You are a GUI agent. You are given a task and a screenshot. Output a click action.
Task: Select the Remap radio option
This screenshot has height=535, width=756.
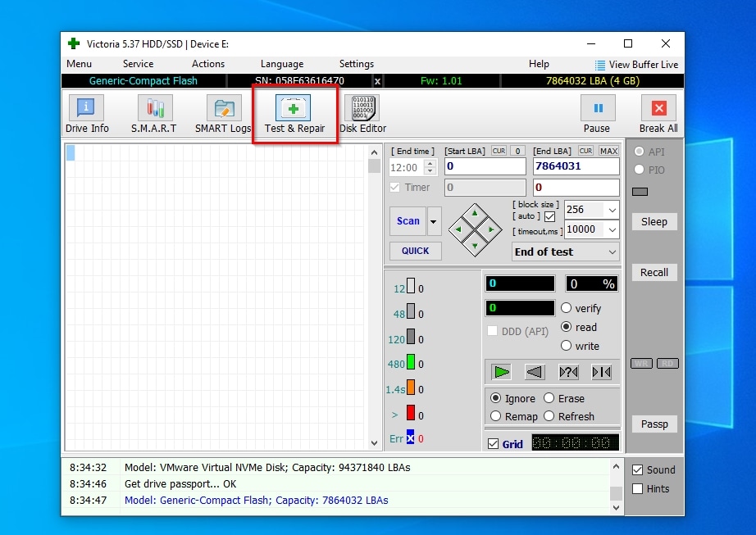pyautogui.click(x=495, y=416)
